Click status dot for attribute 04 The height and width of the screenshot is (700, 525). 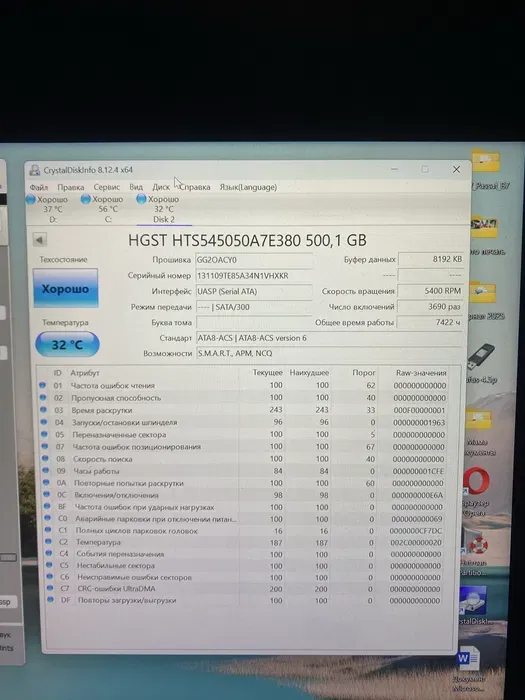[x=44, y=421]
